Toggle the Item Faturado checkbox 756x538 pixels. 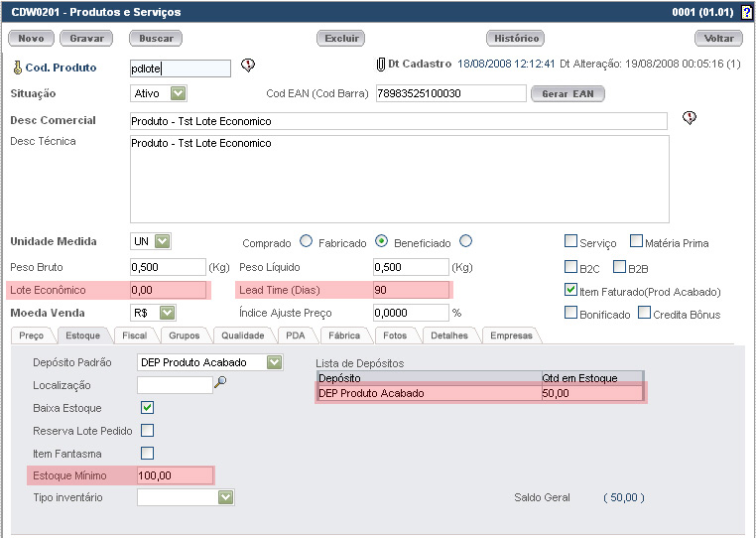[x=570, y=291]
